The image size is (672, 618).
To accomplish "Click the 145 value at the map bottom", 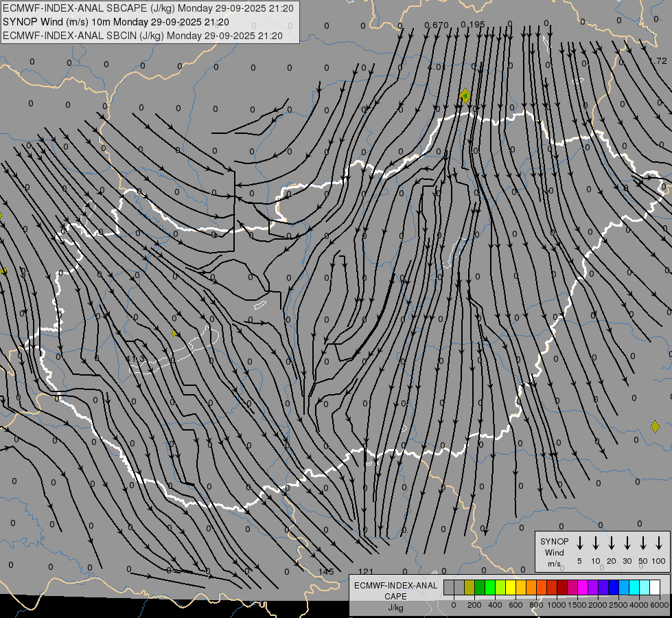I will coord(326,571).
